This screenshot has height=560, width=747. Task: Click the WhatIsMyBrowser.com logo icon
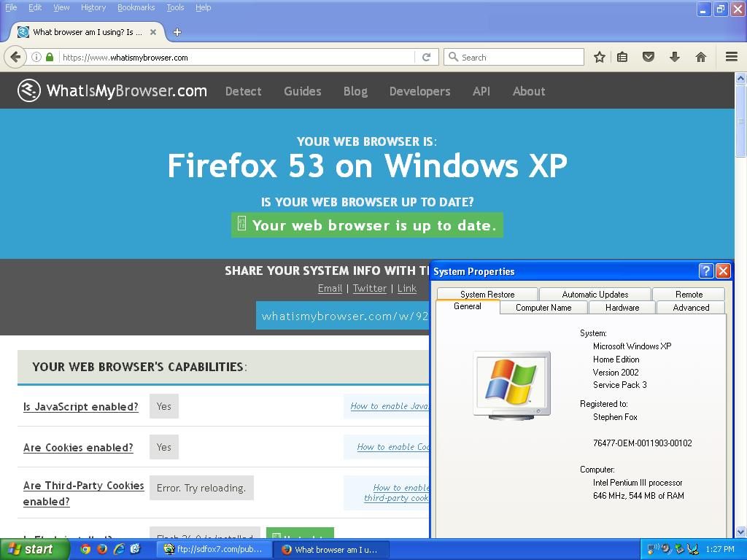[x=29, y=90]
